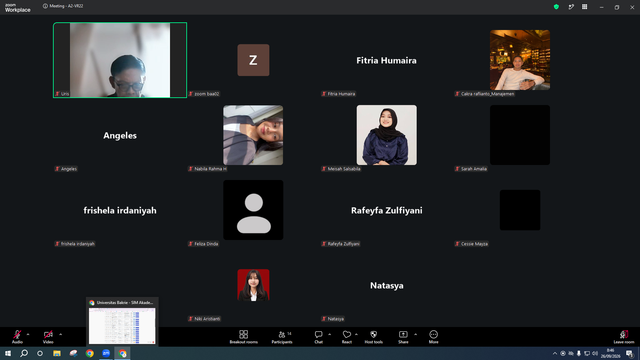Open Windows taskbar search
This screenshot has height=360, width=640.
point(24,353)
